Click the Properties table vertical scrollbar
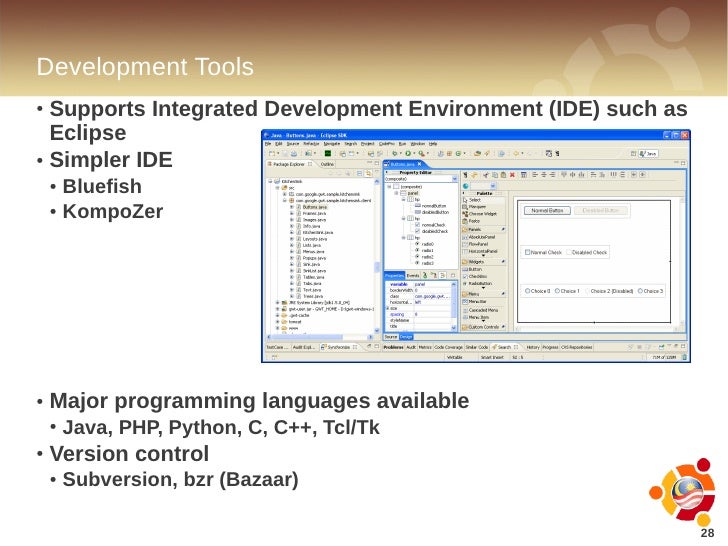Image resolution: width=728 pixels, height=546 pixels. point(454,306)
